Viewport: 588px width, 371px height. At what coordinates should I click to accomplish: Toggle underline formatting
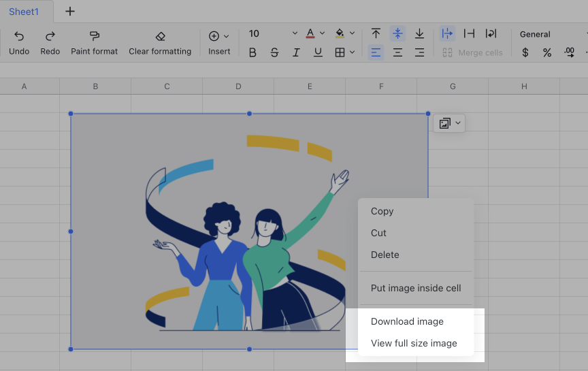click(318, 52)
